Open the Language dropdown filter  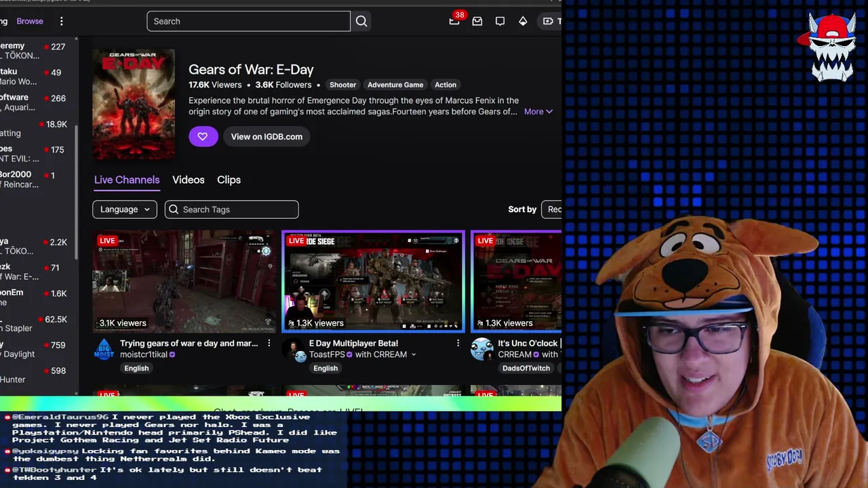125,209
